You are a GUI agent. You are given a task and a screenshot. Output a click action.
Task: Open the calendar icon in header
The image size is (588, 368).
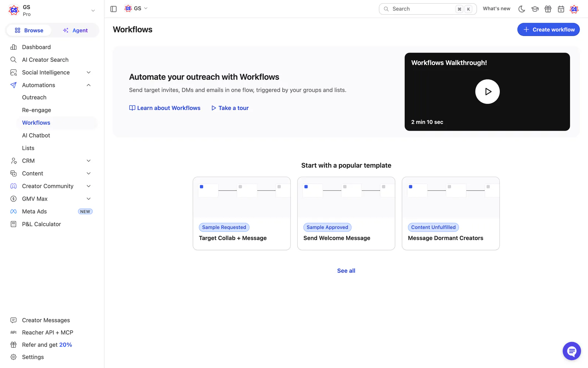tap(561, 9)
